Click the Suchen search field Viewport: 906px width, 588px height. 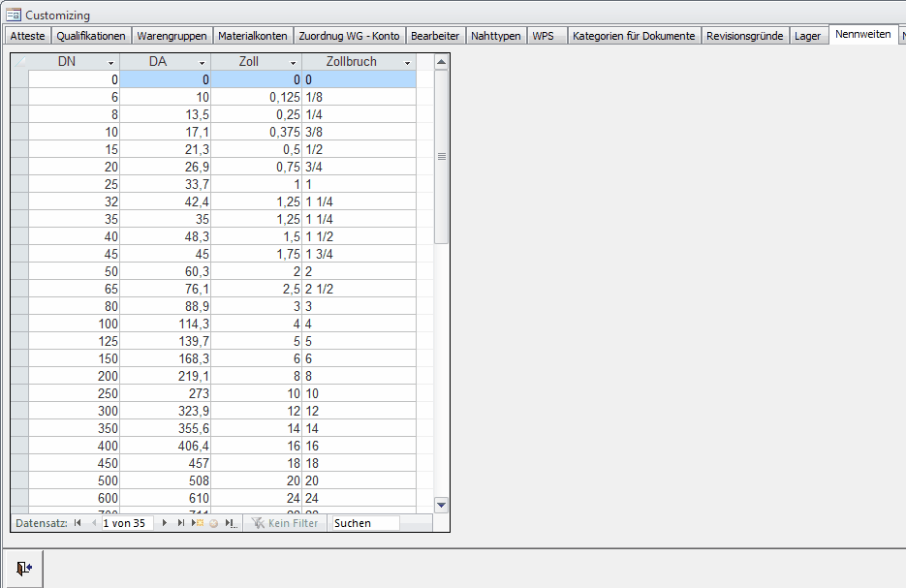coord(365,523)
